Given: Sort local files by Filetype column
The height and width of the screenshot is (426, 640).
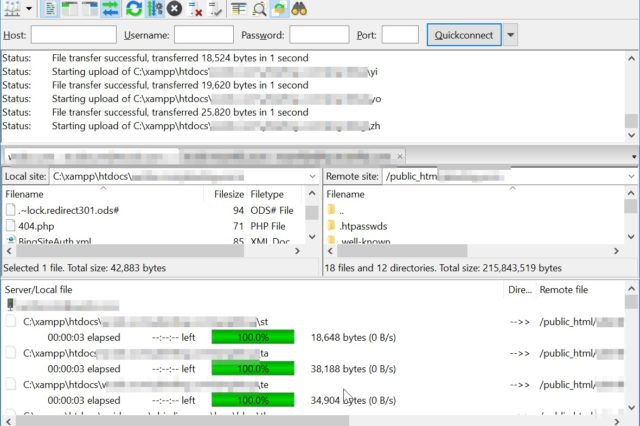Looking at the screenshot, I should pyautogui.click(x=274, y=194).
